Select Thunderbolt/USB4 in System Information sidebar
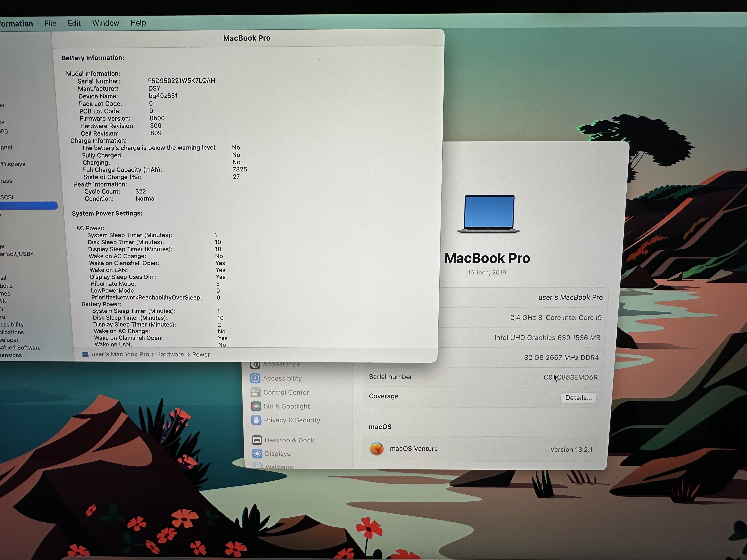747x560 pixels. (x=17, y=254)
